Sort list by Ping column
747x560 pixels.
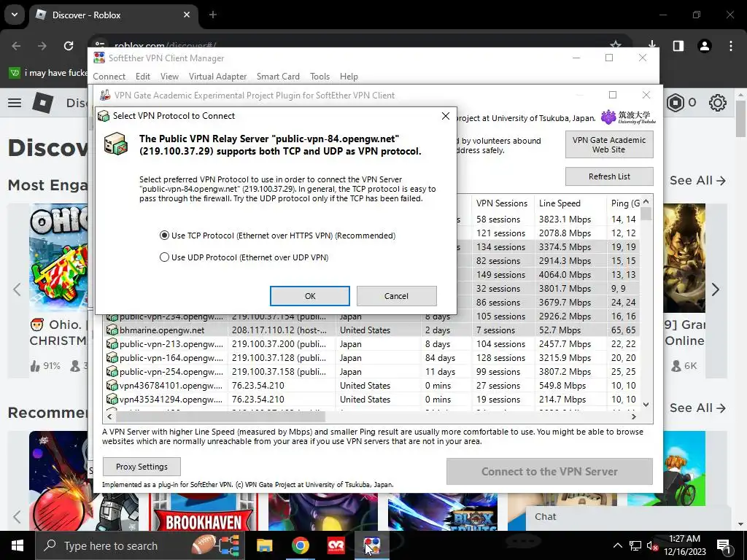(624, 203)
